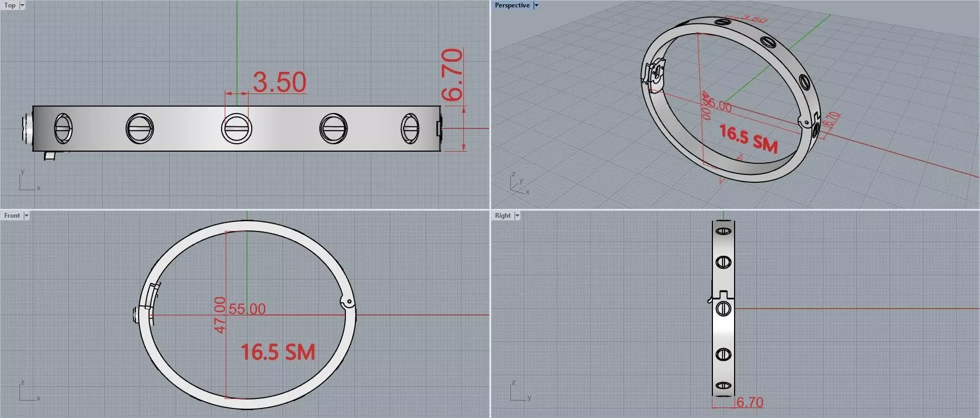Select the middle screw in Right view
The image size is (980, 418).
click(723, 309)
